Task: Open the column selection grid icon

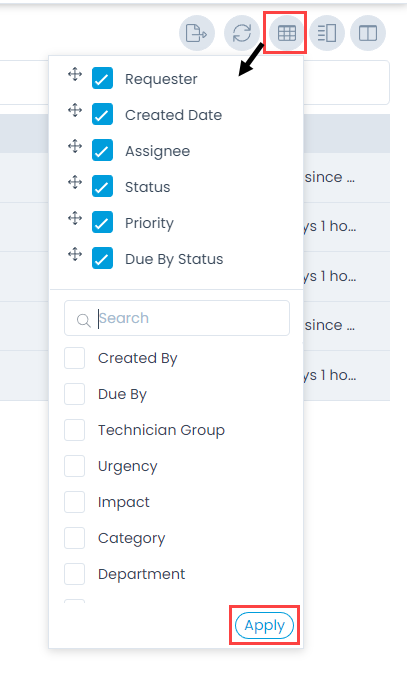Action: [x=287, y=33]
